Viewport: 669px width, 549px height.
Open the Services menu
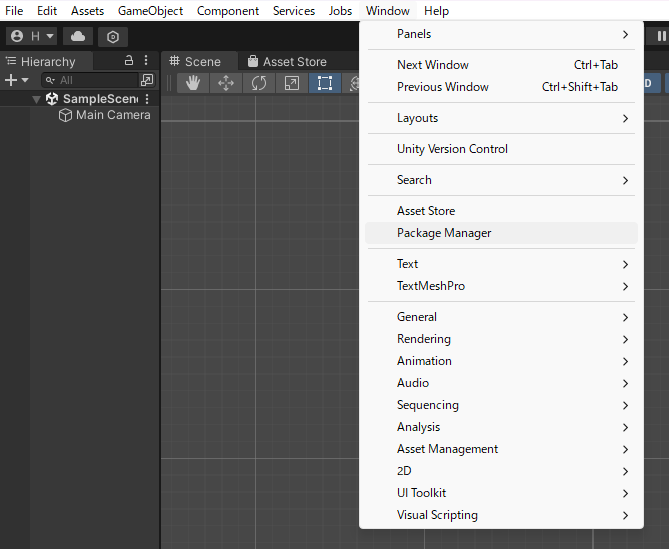click(x=294, y=11)
